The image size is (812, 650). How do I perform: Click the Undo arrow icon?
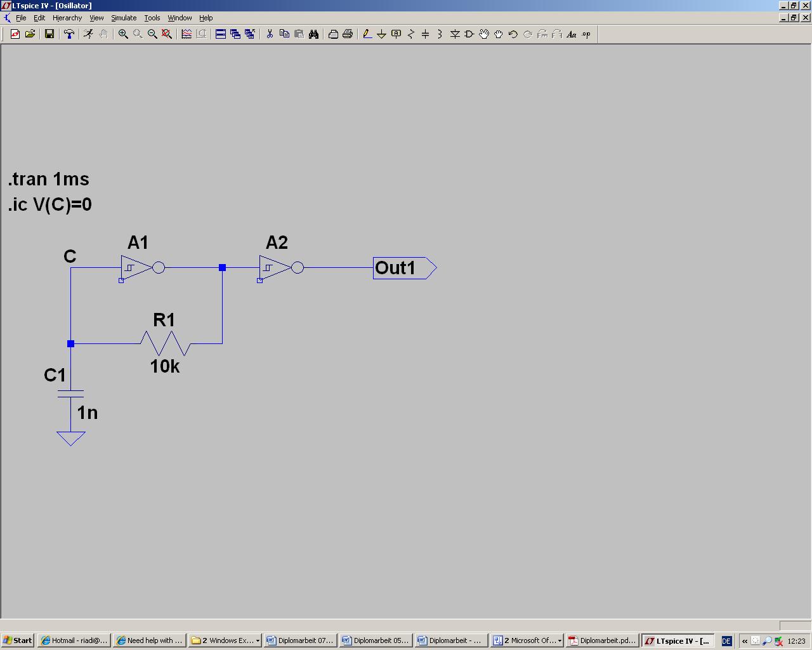[x=513, y=34]
